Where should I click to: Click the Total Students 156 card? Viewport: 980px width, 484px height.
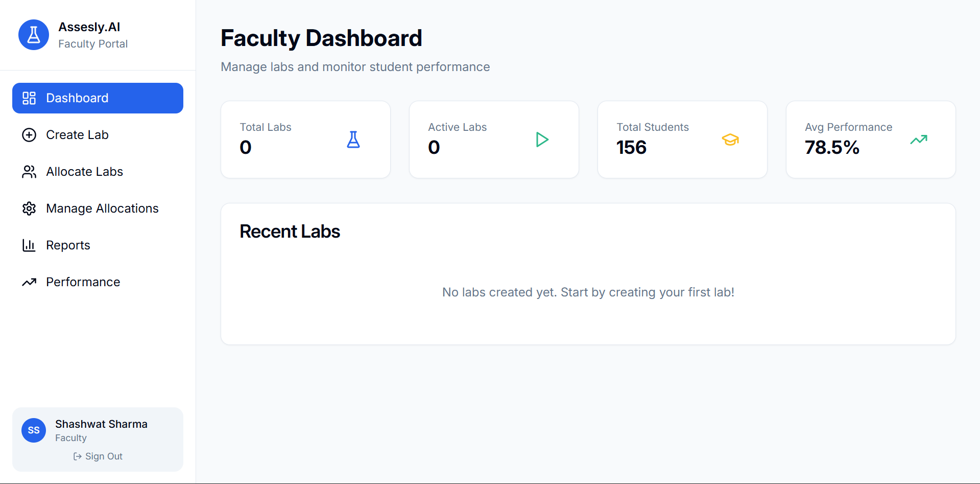coord(682,140)
